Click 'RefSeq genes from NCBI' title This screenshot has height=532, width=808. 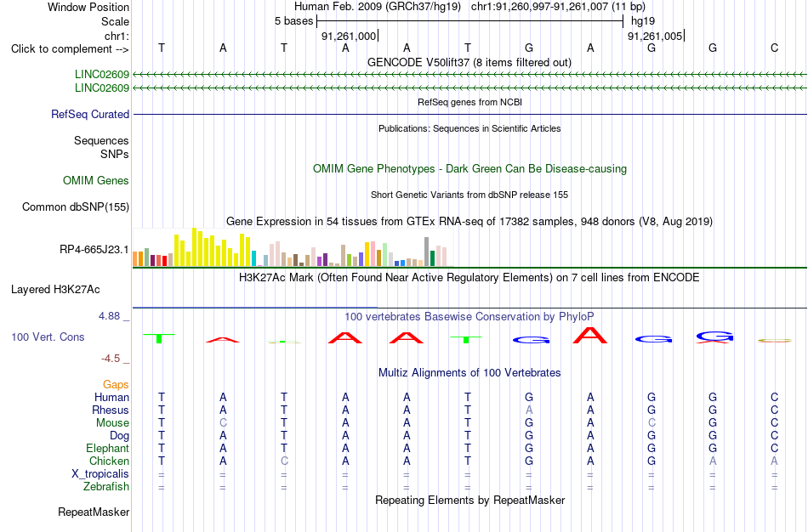click(x=470, y=102)
